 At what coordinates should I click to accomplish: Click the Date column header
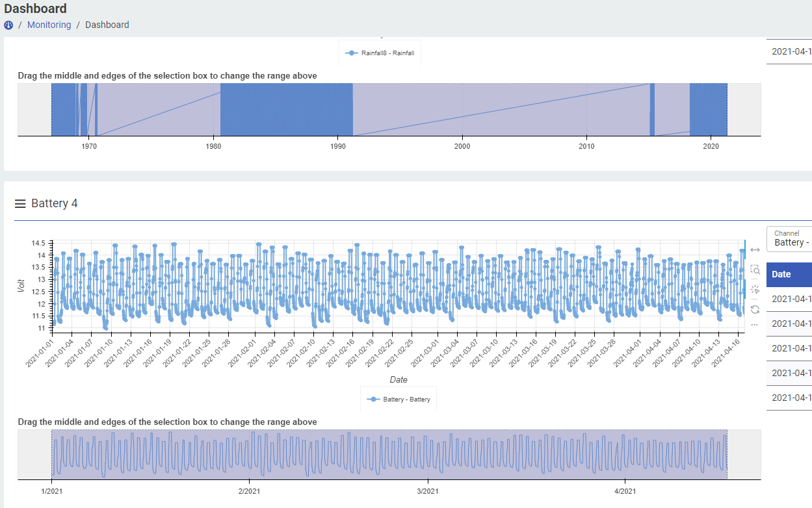point(789,274)
